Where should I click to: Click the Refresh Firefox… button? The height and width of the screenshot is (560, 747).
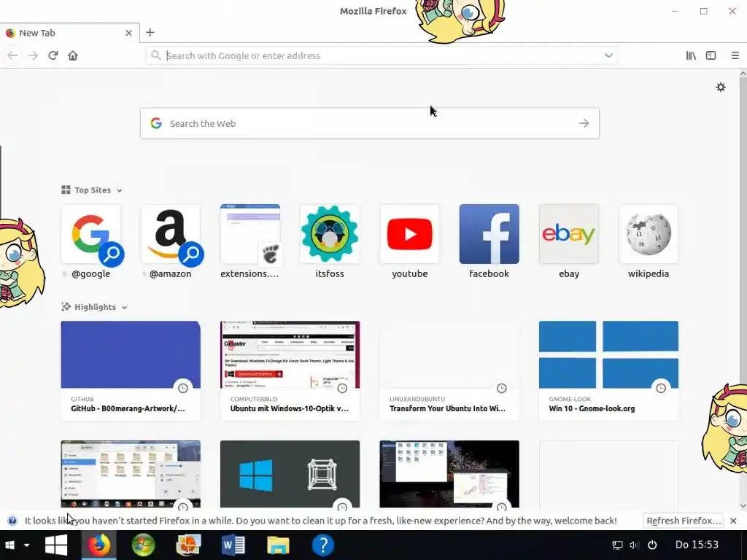(683, 521)
